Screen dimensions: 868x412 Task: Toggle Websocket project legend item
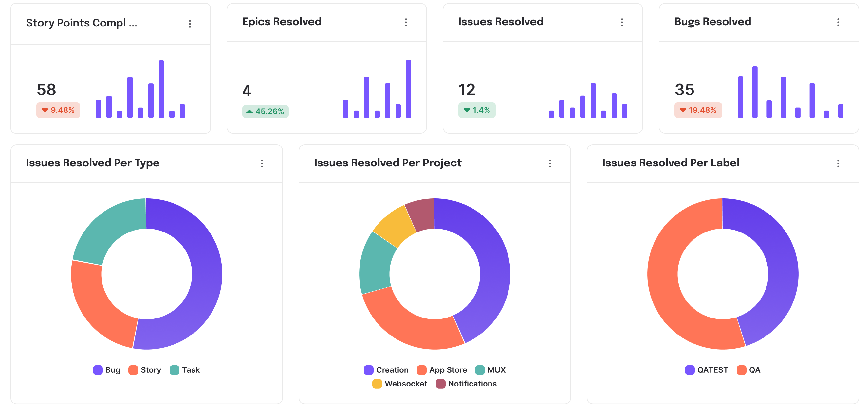pyautogui.click(x=400, y=384)
